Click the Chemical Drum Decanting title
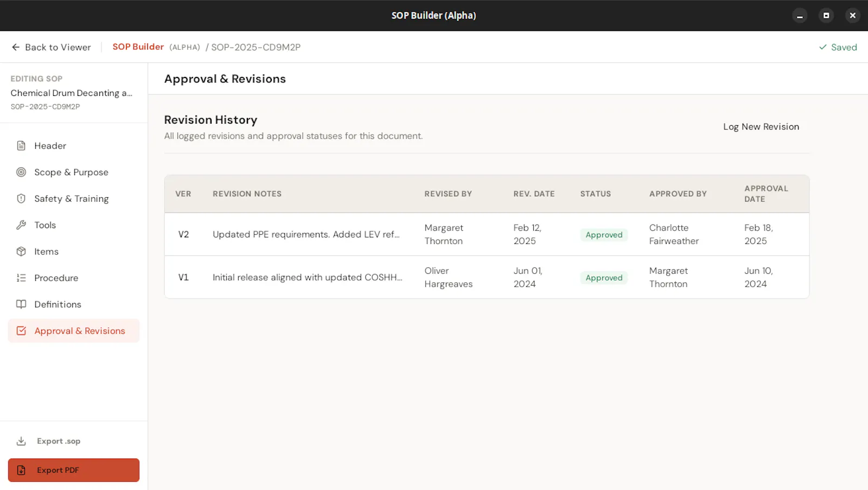 click(x=72, y=93)
